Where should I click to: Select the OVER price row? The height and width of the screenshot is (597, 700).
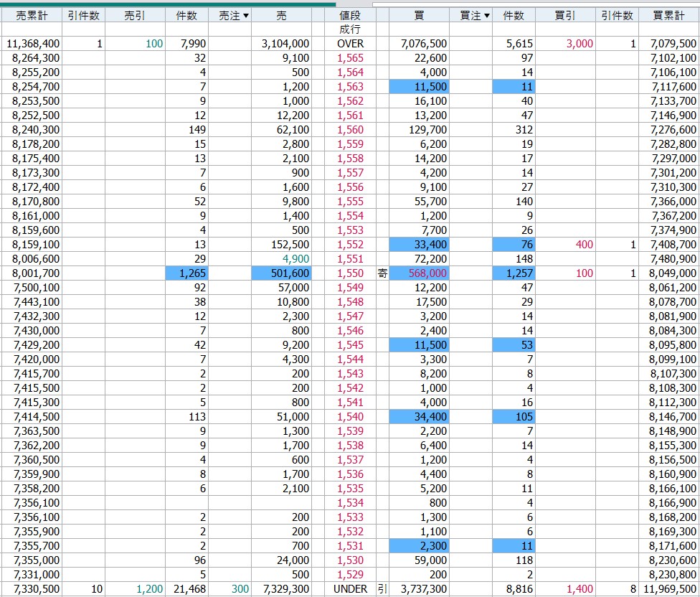tap(351, 44)
